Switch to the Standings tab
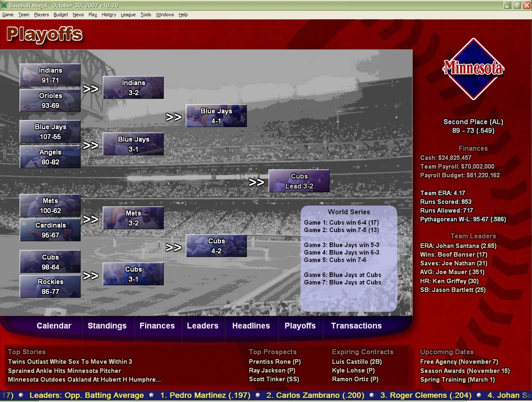This screenshot has height=402, width=532. point(107,326)
